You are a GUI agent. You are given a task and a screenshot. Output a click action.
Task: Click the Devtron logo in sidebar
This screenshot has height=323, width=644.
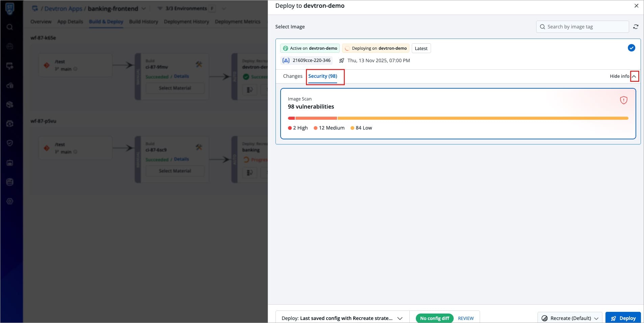[10, 8]
